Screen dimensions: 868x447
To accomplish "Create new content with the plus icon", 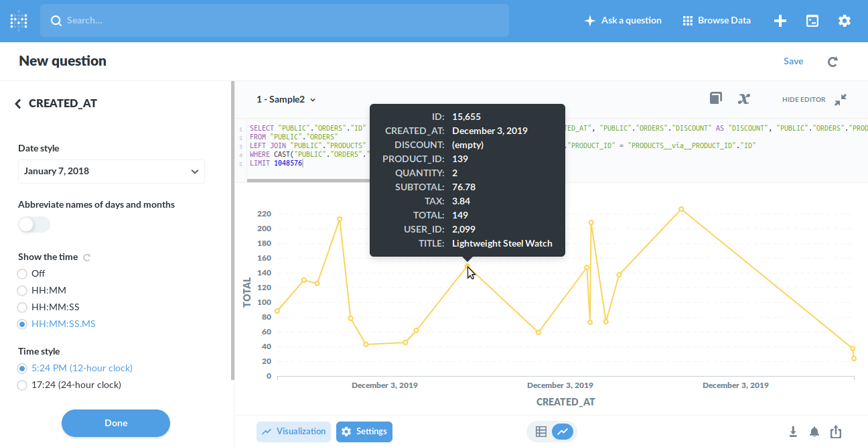I will [x=780, y=20].
